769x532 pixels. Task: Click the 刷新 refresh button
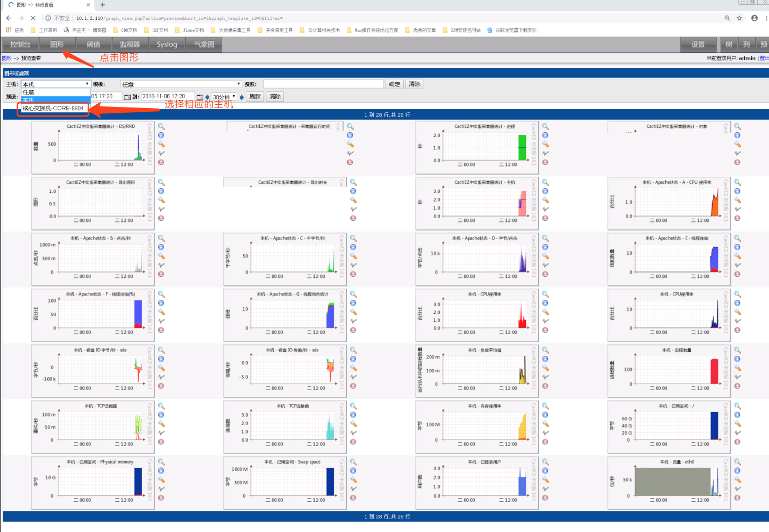coord(255,97)
